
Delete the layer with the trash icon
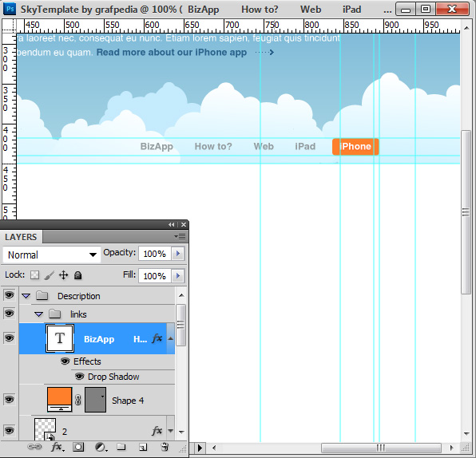tap(165, 447)
